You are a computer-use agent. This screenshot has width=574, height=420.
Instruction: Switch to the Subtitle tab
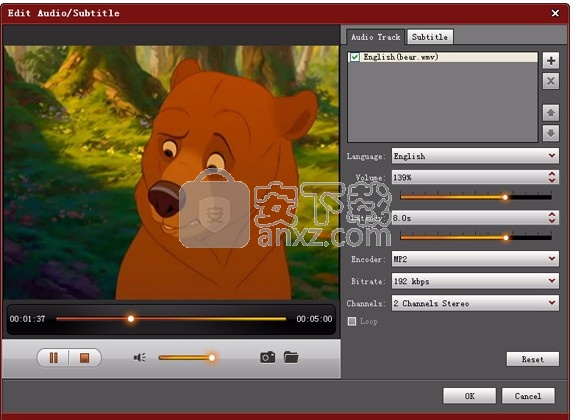click(430, 37)
